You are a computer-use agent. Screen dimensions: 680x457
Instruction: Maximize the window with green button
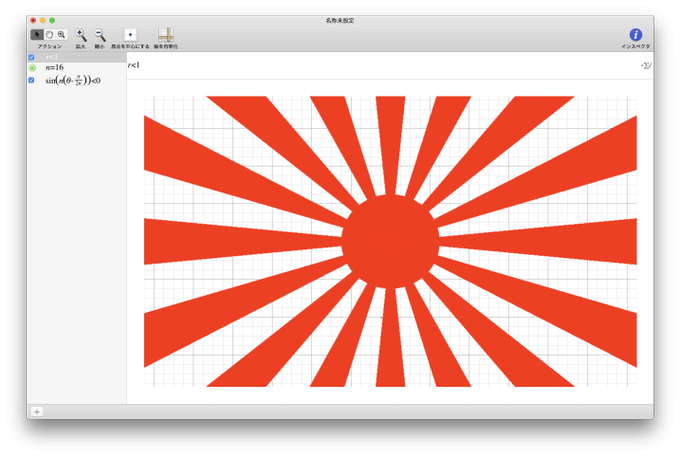[x=52, y=20]
